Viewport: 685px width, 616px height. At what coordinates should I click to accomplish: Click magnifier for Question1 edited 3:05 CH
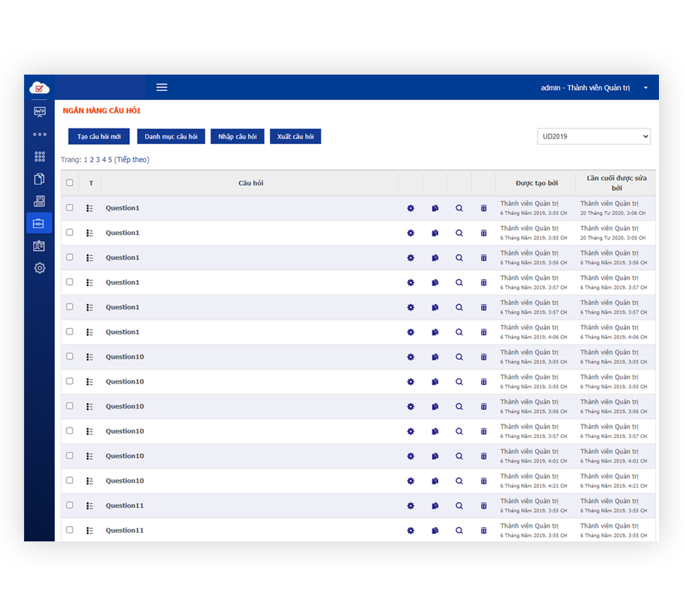pos(459,233)
